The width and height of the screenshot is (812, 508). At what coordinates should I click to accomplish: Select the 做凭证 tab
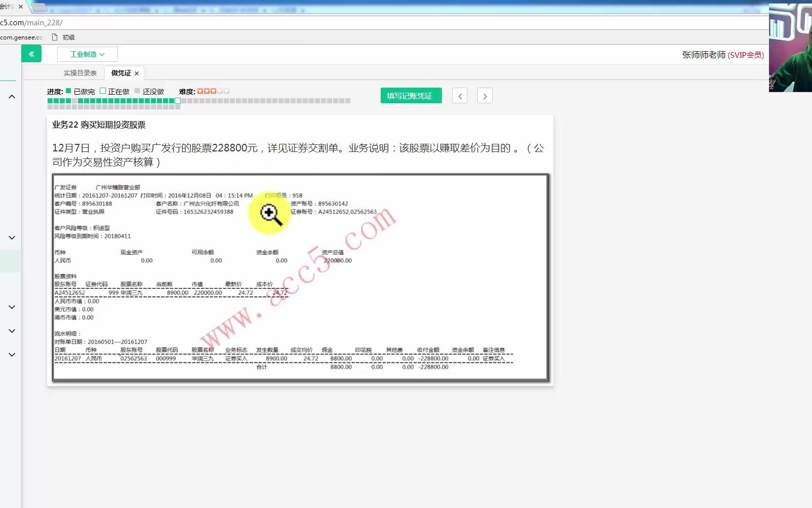(x=121, y=73)
